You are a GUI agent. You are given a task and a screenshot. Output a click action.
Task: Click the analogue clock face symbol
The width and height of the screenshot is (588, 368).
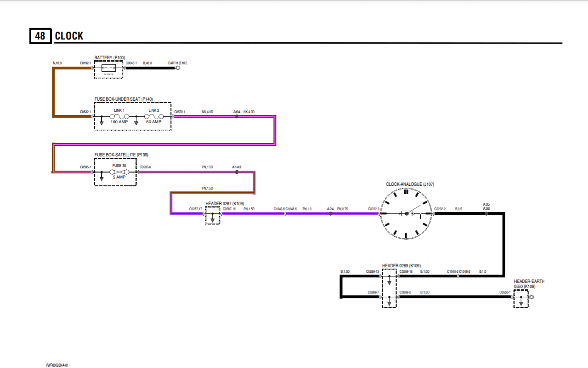tap(406, 213)
